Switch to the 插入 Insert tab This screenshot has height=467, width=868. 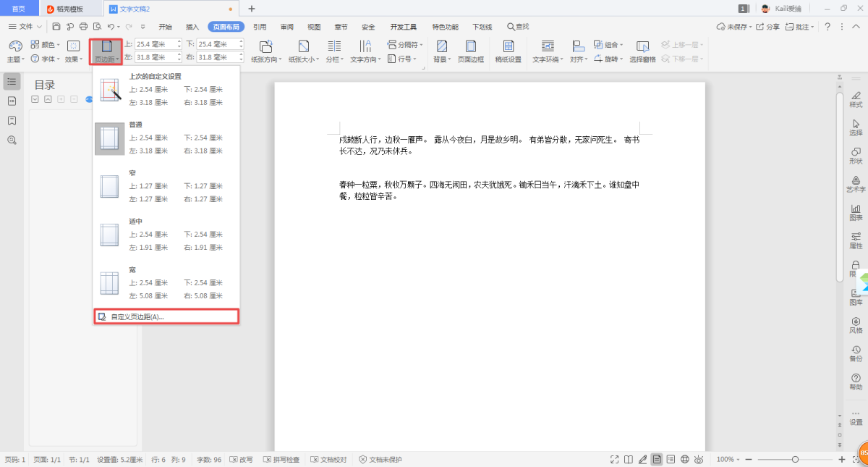tap(192, 27)
